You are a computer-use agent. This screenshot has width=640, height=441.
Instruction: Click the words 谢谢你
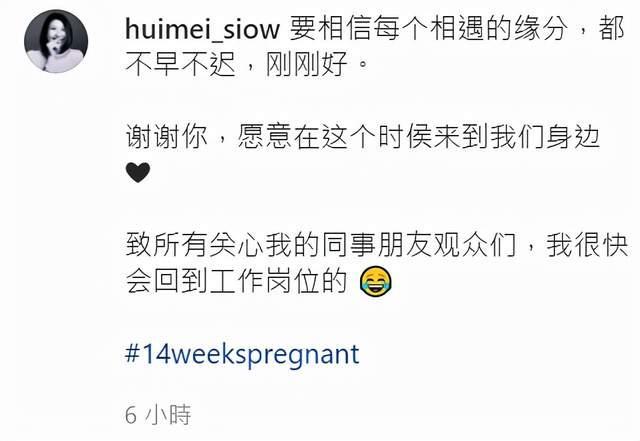point(167,137)
